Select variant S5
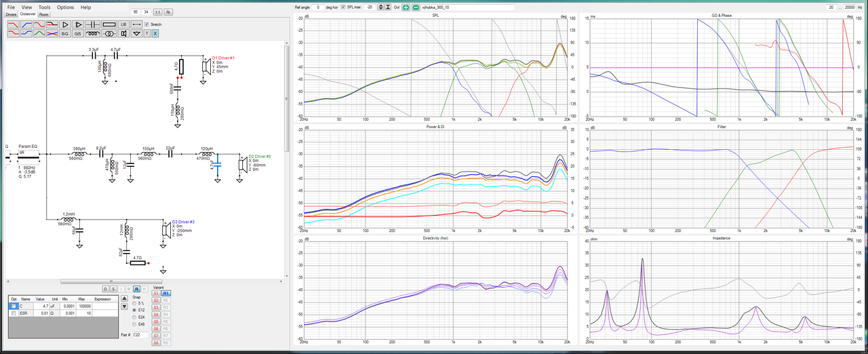The width and height of the screenshot is (868, 354). click(155, 321)
